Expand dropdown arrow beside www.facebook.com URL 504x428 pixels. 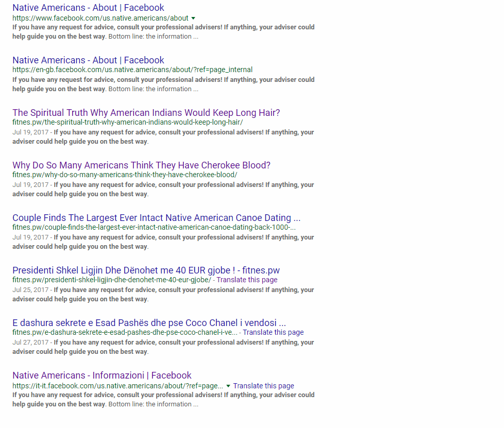pos(193,19)
